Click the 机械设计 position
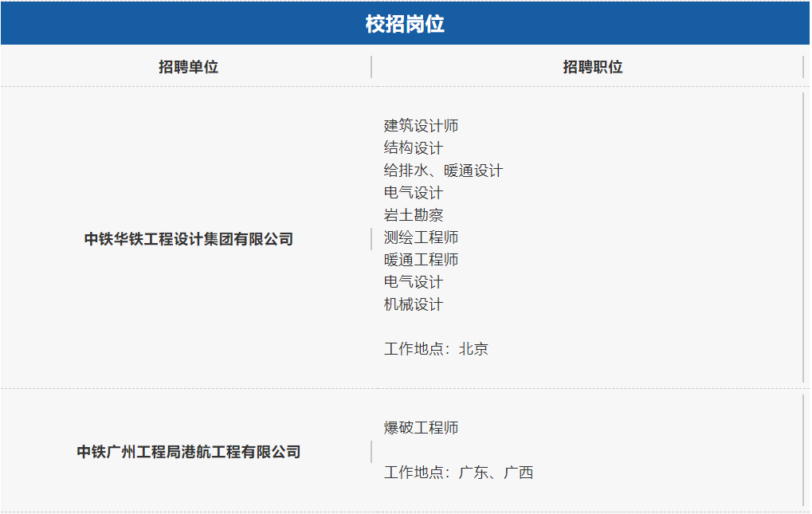Screen dimensions: 812x514 tap(414, 304)
